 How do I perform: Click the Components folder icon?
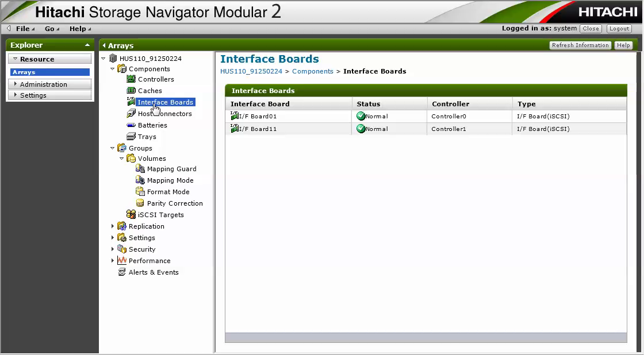coord(122,68)
